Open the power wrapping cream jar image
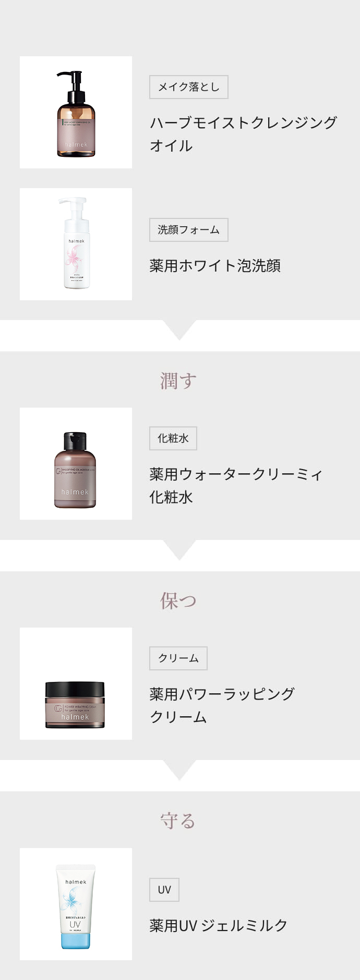The width and height of the screenshot is (360, 980). pyautogui.click(x=76, y=683)
